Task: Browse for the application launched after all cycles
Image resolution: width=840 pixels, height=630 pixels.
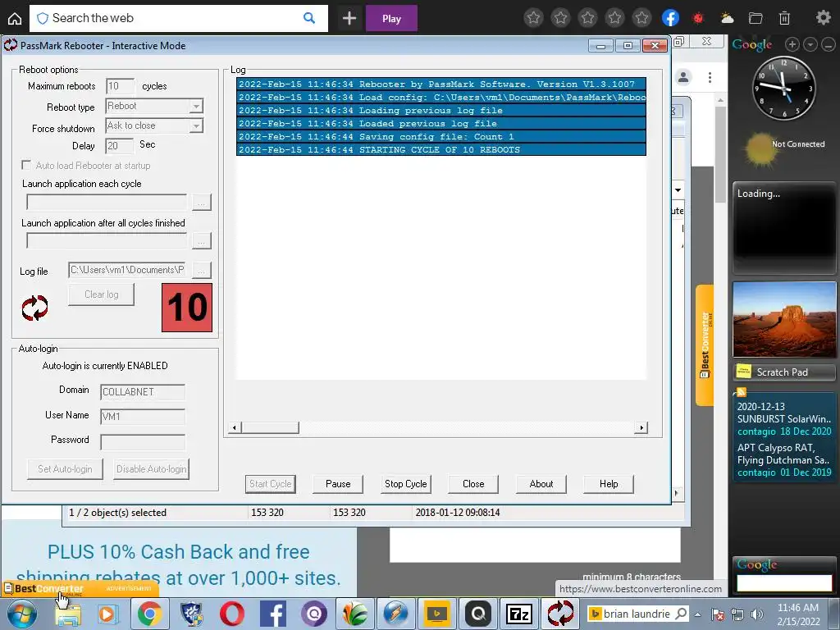Action: click(202, 241)
